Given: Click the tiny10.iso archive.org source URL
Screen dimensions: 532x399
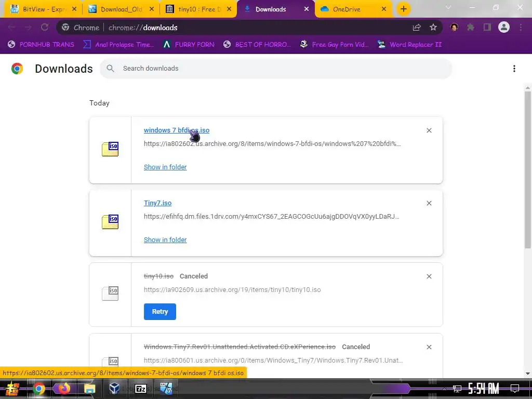Looking at the screenshot, I should click(x=232, y=290).
